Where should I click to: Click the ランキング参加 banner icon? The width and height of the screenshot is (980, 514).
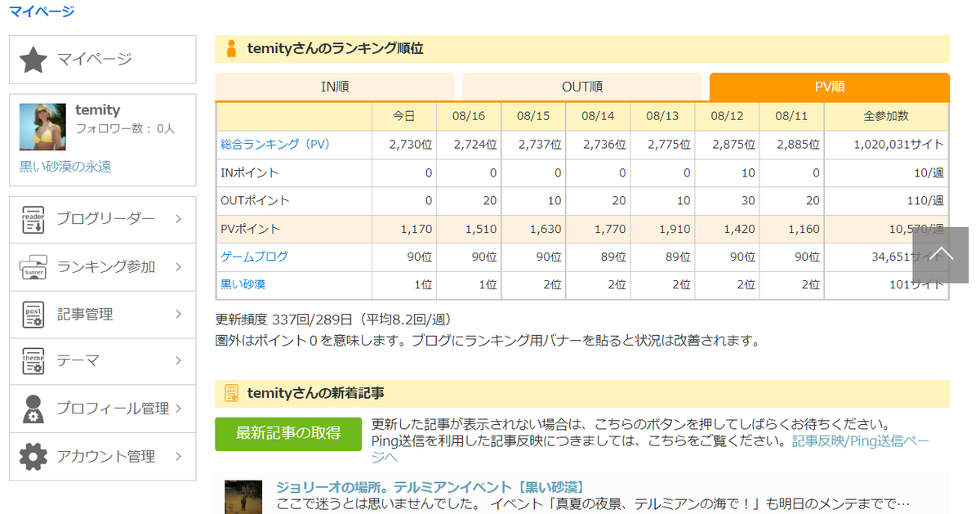(x=33, y=267)
